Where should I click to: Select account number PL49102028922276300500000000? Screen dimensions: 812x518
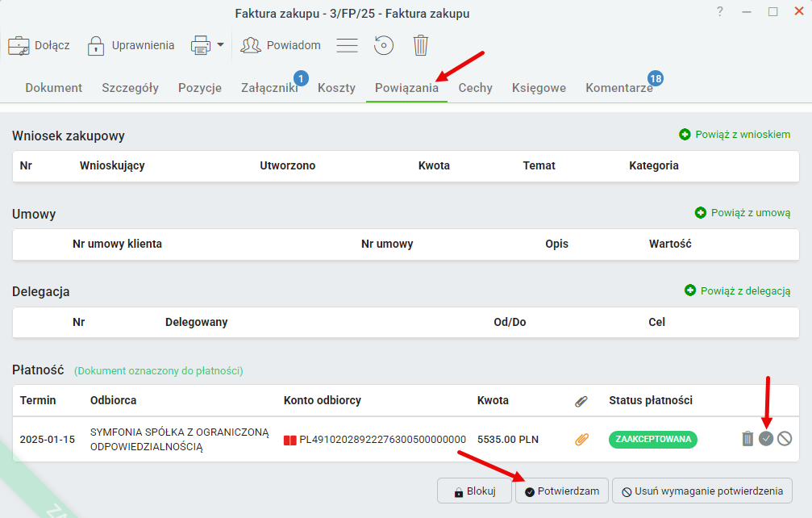point(383,440)
